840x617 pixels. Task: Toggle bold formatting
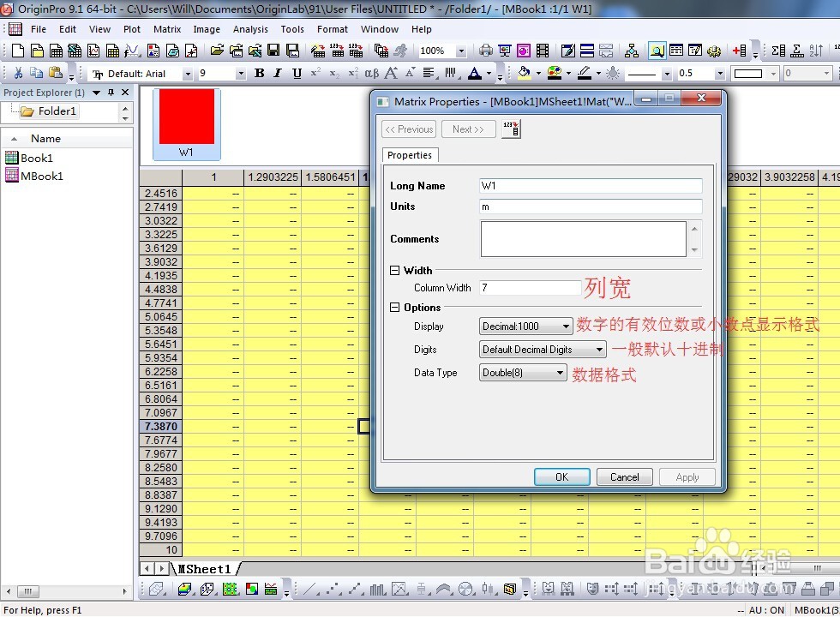coord(259,74)
